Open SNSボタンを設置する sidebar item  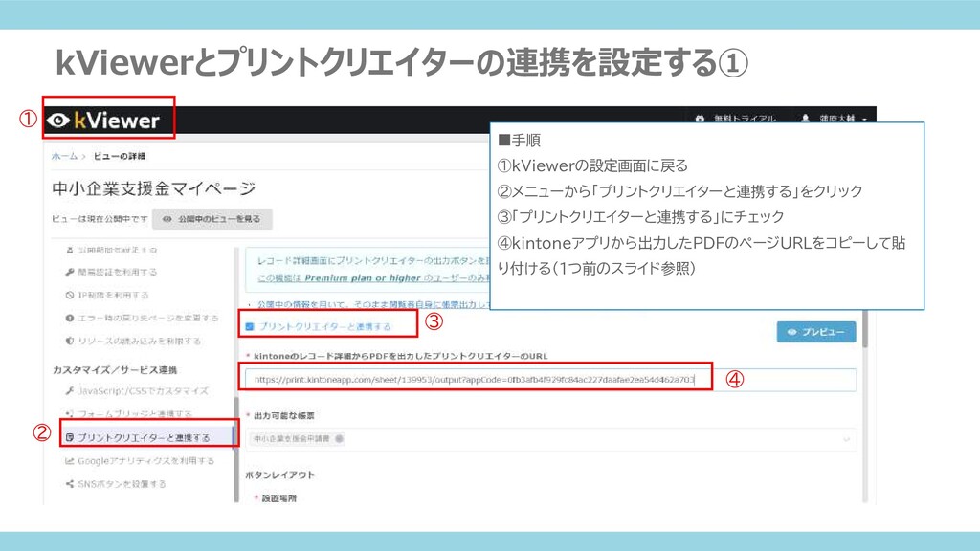tap(116, 484)
